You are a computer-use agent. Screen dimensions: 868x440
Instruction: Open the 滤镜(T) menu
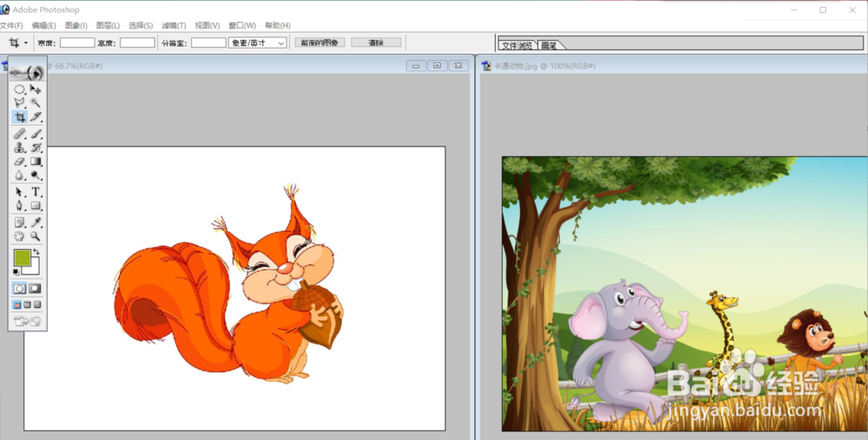pos(174,25)
